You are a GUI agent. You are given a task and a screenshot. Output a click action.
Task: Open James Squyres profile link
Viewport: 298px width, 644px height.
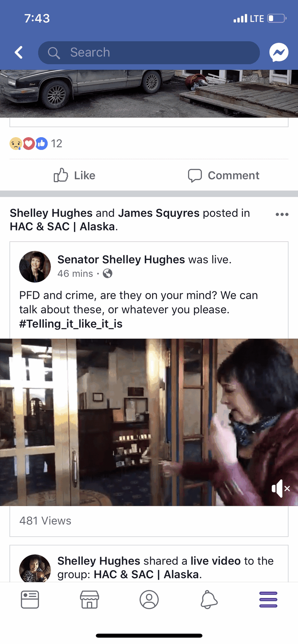tap(159, 213)
